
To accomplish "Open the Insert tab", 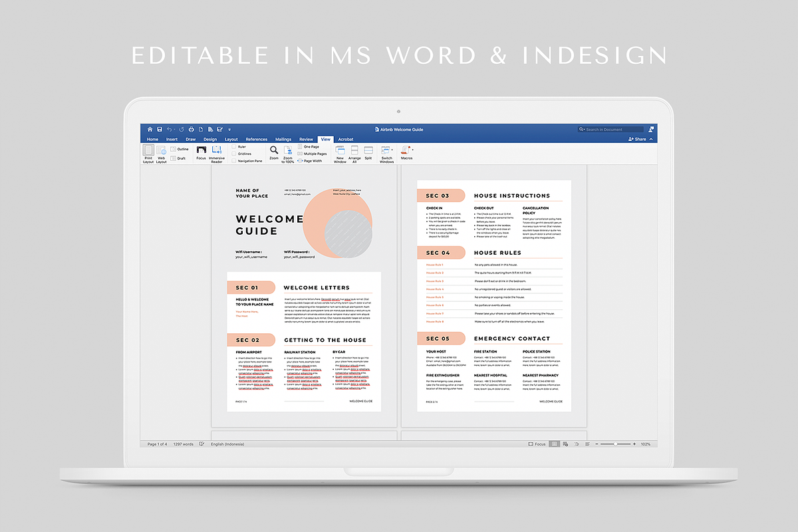I will [x=172, y=140].
